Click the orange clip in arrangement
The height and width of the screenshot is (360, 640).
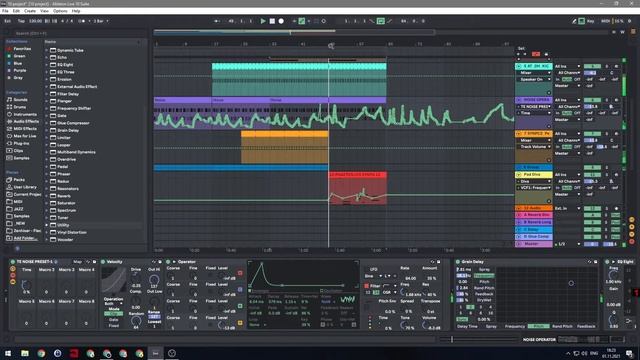click(x=284, y=147)
